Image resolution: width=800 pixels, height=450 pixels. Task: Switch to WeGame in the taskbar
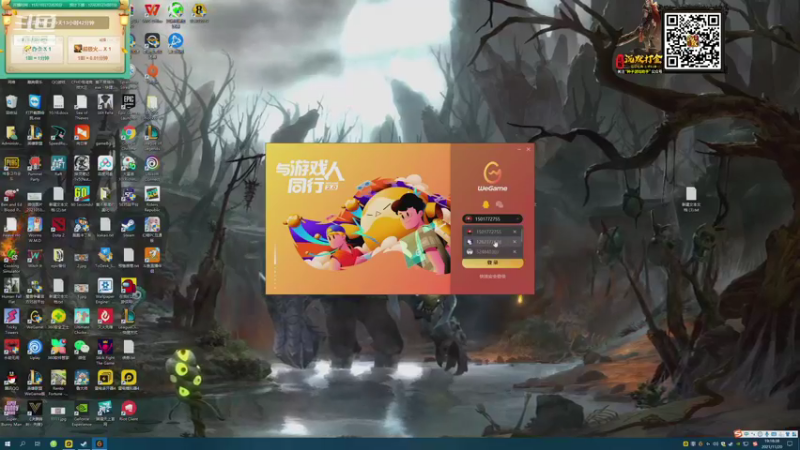(x=99, y=444)
